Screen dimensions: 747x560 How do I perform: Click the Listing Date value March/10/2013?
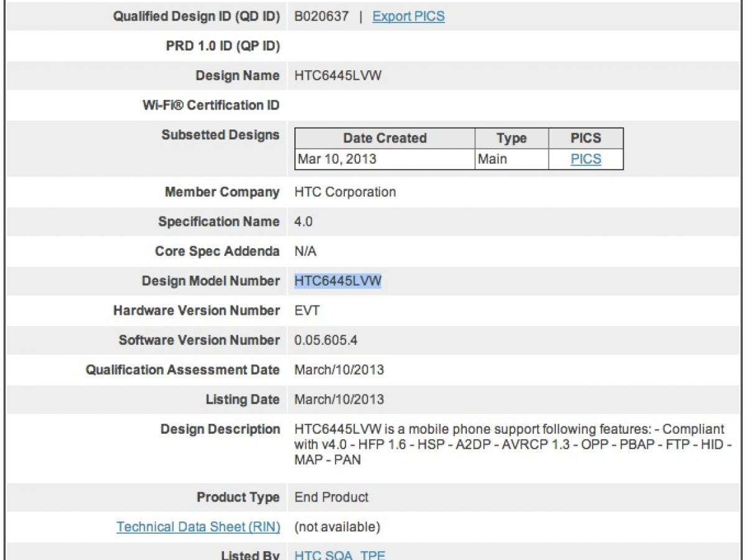(339, 399)
